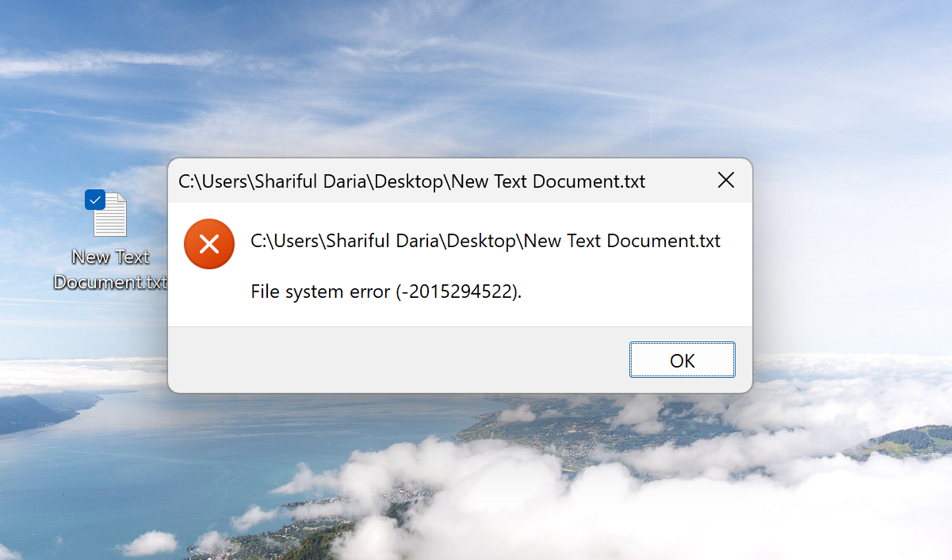Click the red error X icon
Image resolution: width=952 pixels, height=560 pixels.
[x=209, y=244]
